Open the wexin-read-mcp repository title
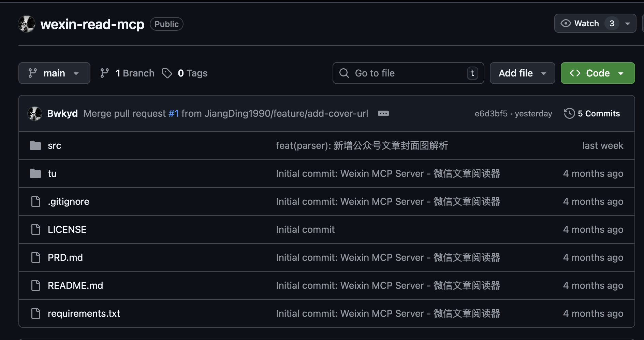The width and height of the screenshot is (644, 340). (x=92, y=24)
